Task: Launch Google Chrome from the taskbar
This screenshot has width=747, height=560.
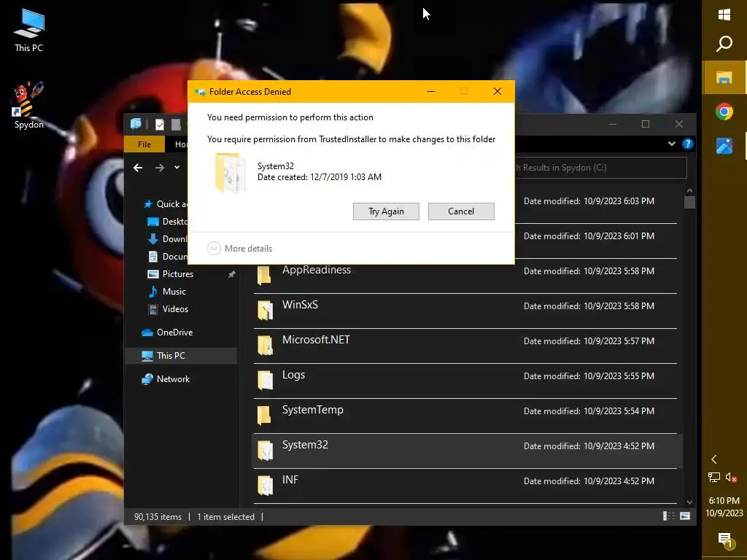Action: click(x=724, y=112)
